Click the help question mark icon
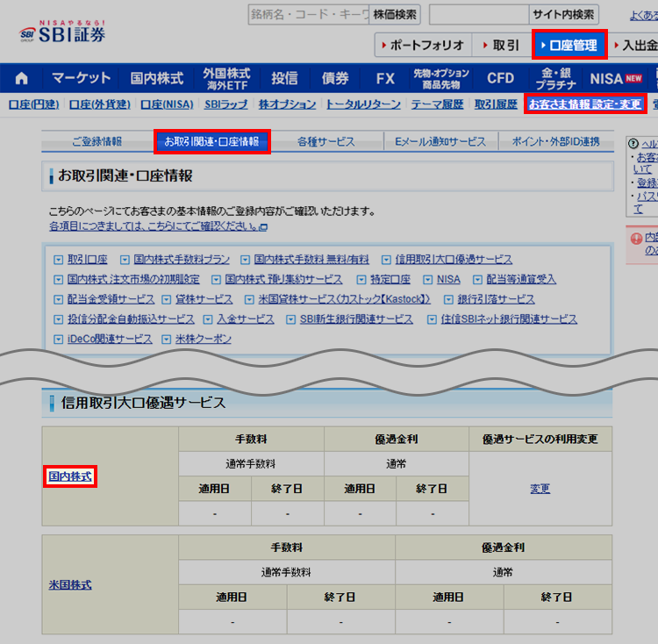658x644 pixels. [633, 144]
